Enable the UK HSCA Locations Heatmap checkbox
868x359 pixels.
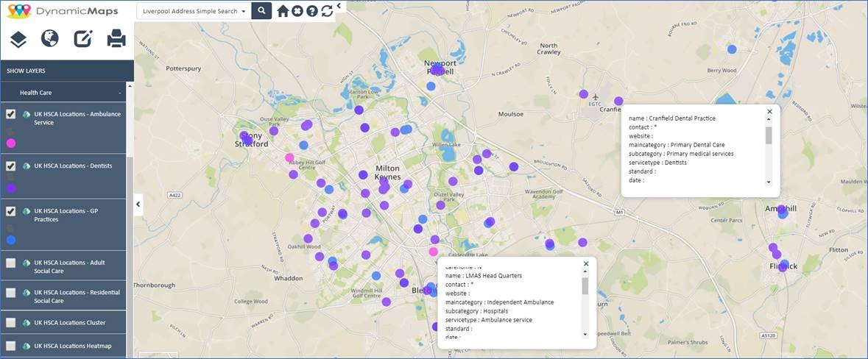click(x=10, y=346)
